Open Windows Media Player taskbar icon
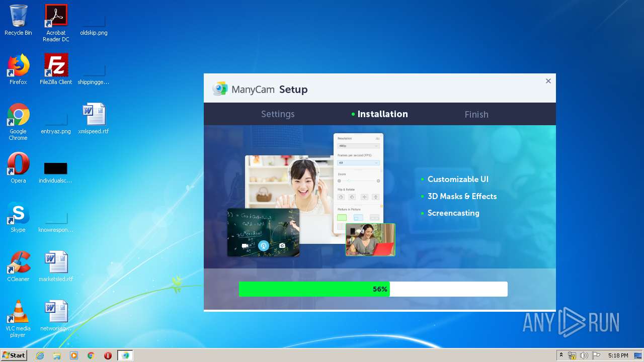Viewport: 644px width, 362px height. [x=74, y=355]
